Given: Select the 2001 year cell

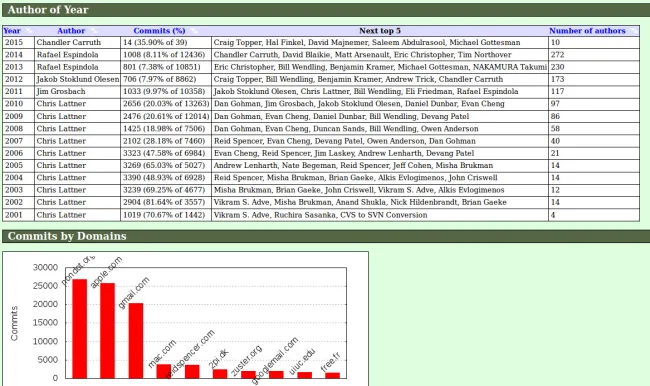Looking at the screenshot, I should tap(18, 215).
